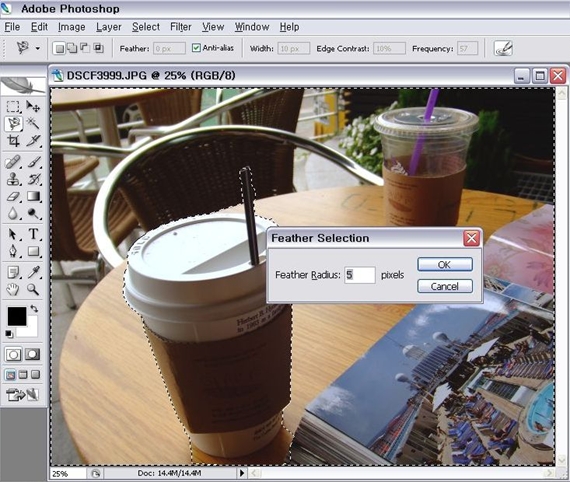The image size is (570, 482).
Task: Click the Feather Radius input field
Action: coord(360,275)
